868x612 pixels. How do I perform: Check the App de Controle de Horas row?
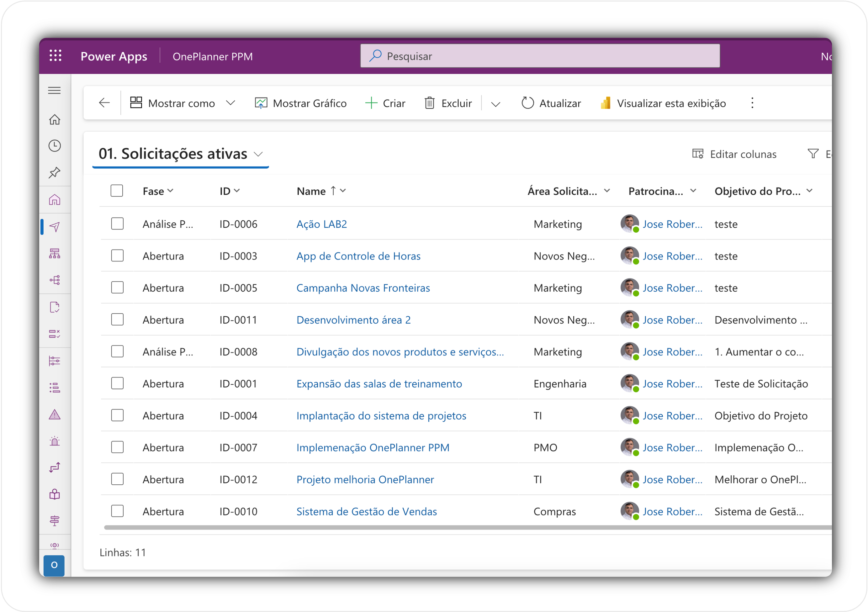117,256
